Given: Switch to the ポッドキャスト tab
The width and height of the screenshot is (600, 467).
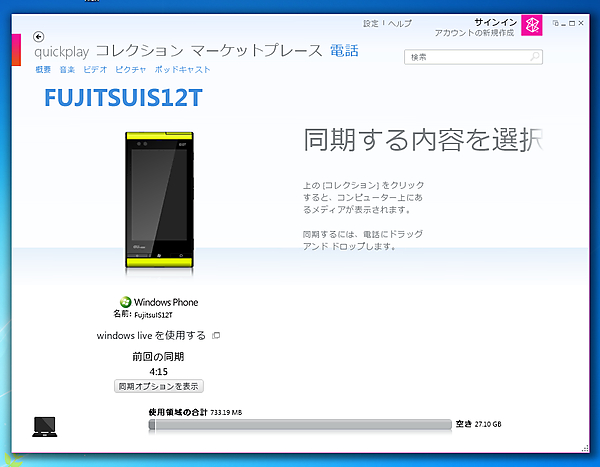Looking at the screenshot, I should pyautogui.click(x=183, y=70).
